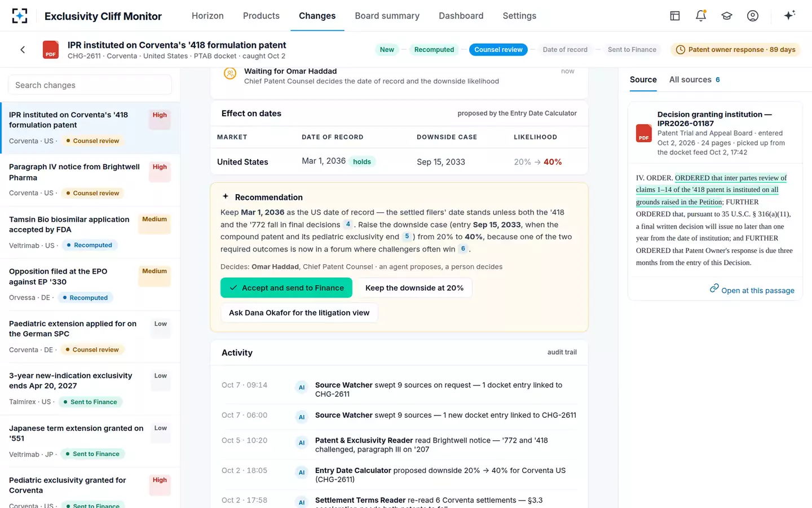812x508 pixels.
Task: Click the AI badge on Oct 7 09:14 entry
Action: (x=302, y=387)
